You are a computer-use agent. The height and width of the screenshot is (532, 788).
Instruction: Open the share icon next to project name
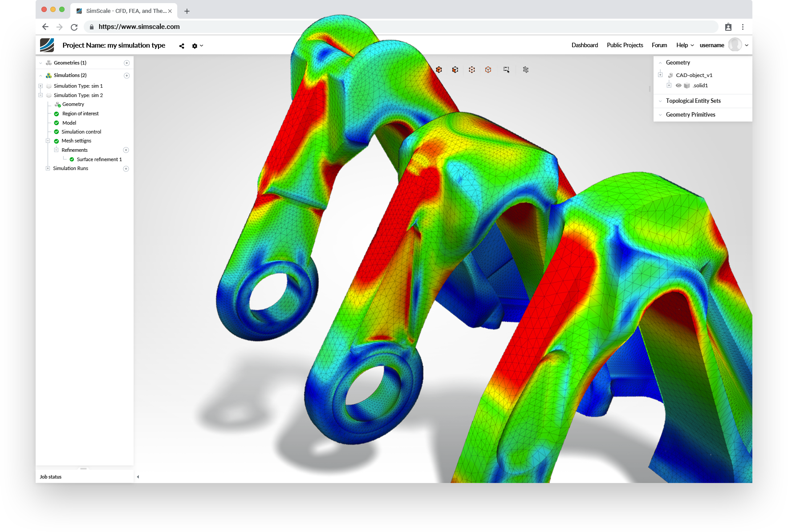tap(181, 46)
